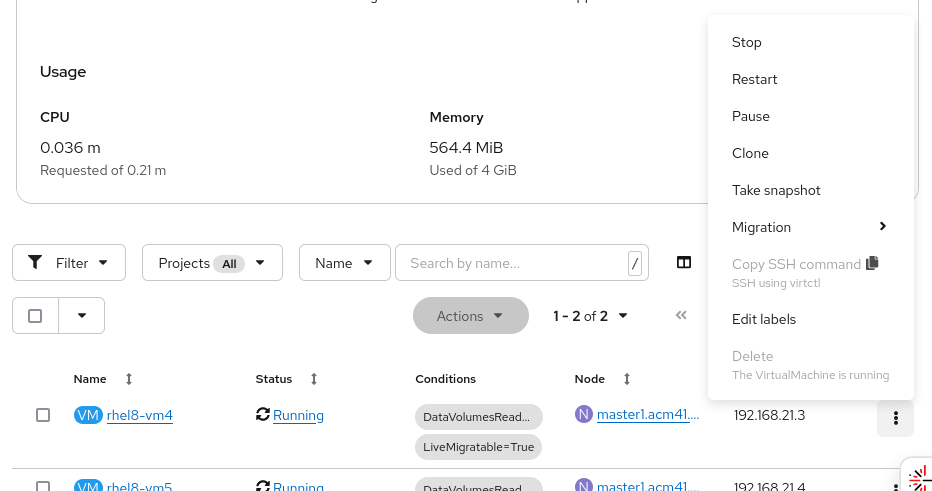Click the manage columns icon
The image size is (932, 491).
684,263
